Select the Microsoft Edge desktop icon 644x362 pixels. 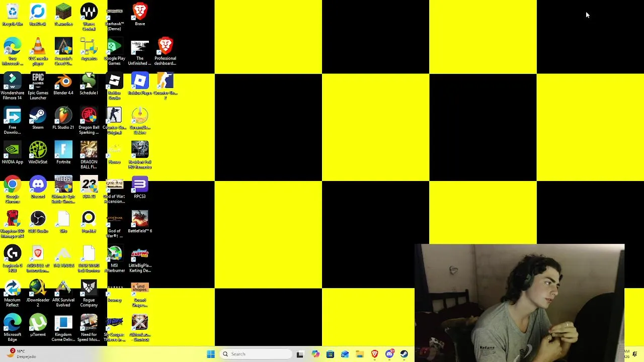click(13, 328)
